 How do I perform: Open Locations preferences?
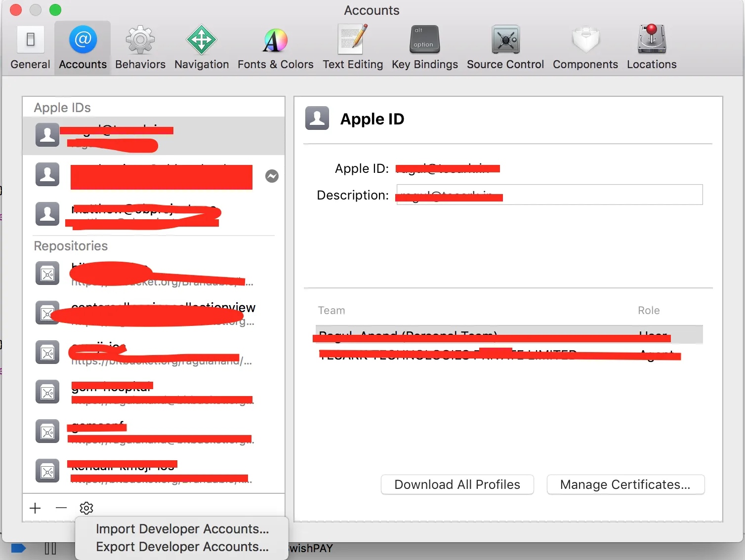pos(652,48)
